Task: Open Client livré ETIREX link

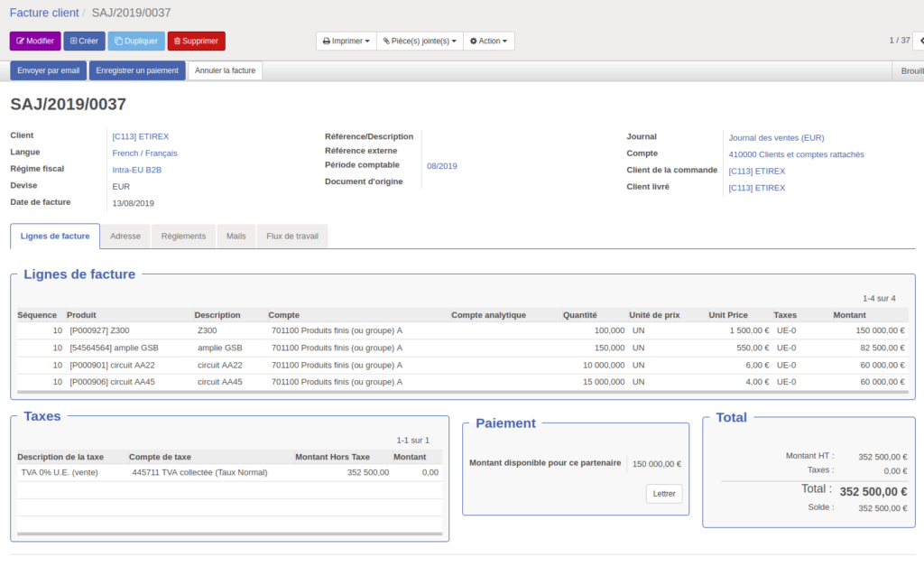Action: tap(757, 188)
